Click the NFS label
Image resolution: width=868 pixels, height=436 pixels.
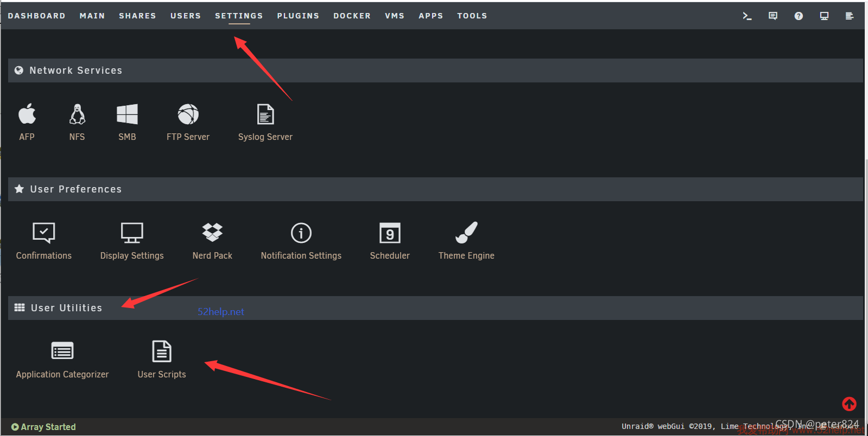77,137
